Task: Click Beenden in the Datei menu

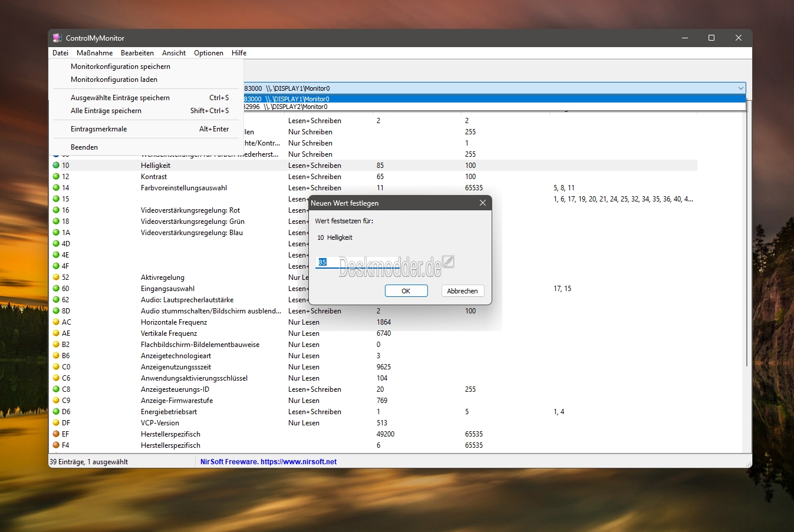Action: pos(84,147)
